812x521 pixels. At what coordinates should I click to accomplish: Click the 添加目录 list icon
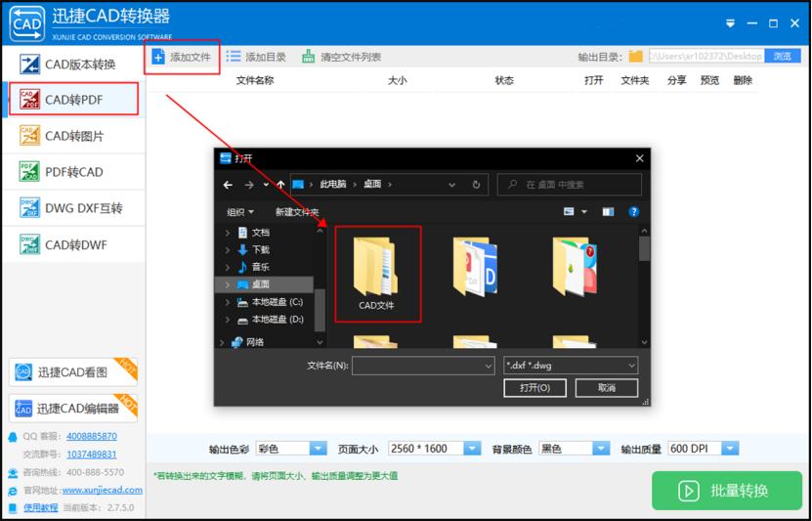click(234, 57)
